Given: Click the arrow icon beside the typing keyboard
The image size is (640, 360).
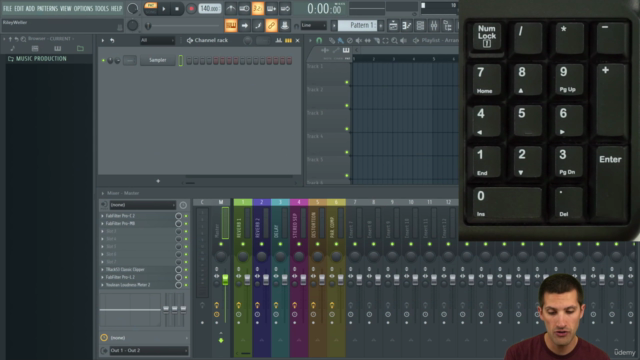Looking at the screenshot, I should pos(244,26).
